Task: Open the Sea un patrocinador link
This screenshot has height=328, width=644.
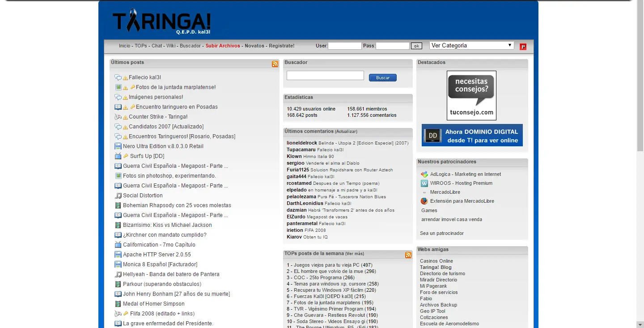Action: pyautogui.click(x=442, y=234)
